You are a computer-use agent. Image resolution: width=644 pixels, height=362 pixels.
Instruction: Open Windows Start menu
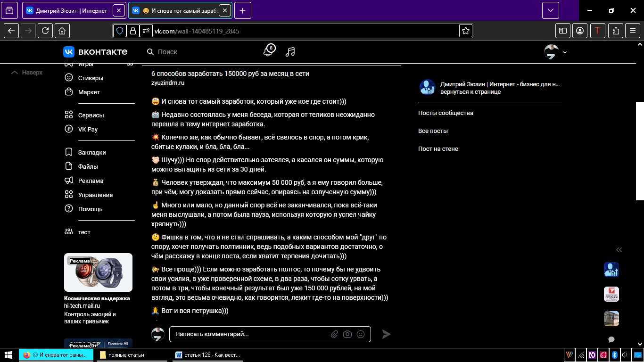[x=8, y=354]
